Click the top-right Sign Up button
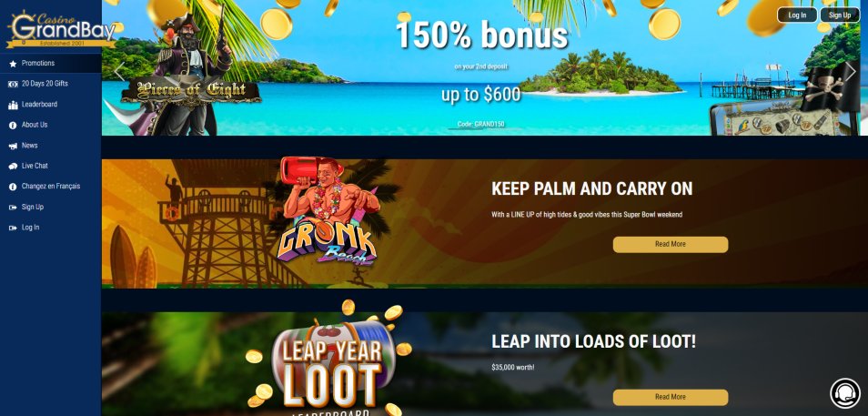This screenshot has height=416, width=868. 840,15
